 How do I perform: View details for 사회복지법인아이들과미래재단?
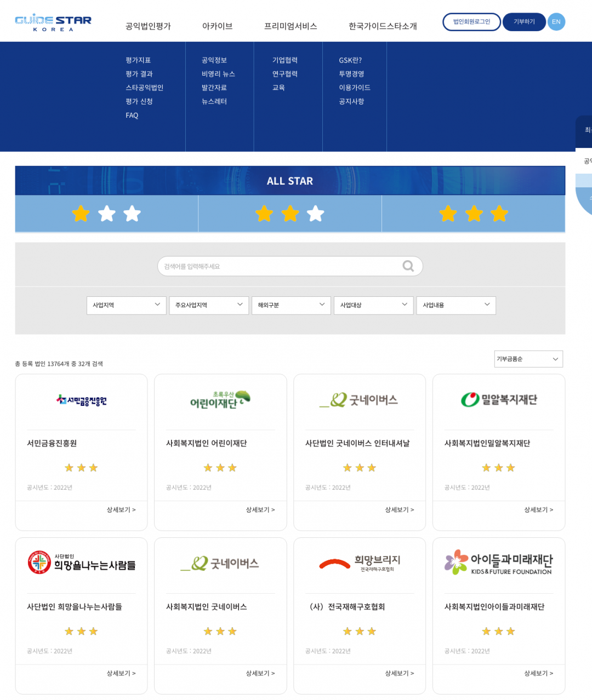[539, 673]
